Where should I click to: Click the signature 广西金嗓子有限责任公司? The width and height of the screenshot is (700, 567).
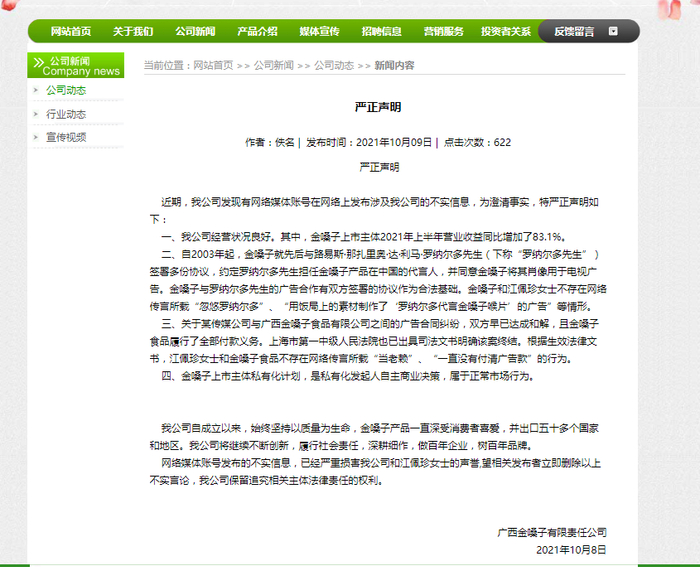click(x=552, y=532)
